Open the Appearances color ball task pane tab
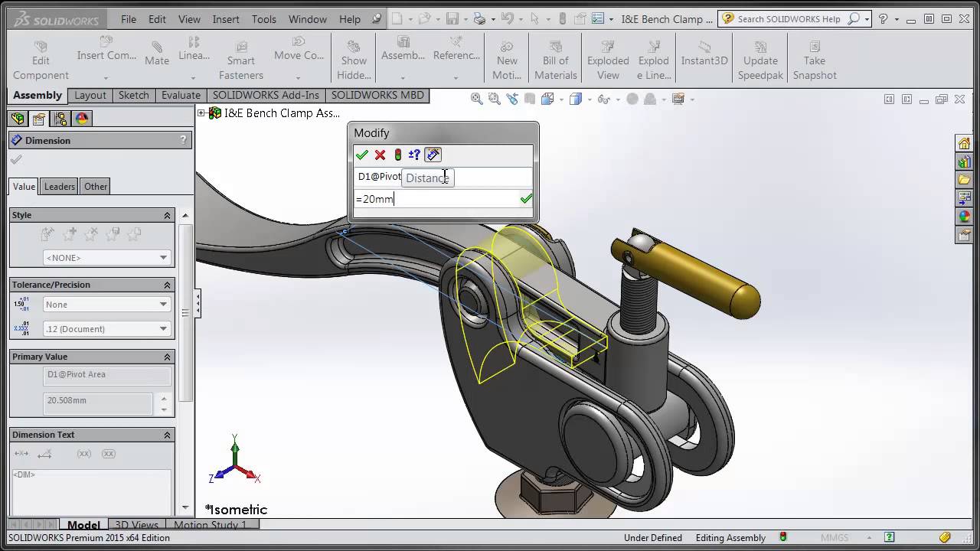The image size is (980, 551). click(x=964, y=217)
